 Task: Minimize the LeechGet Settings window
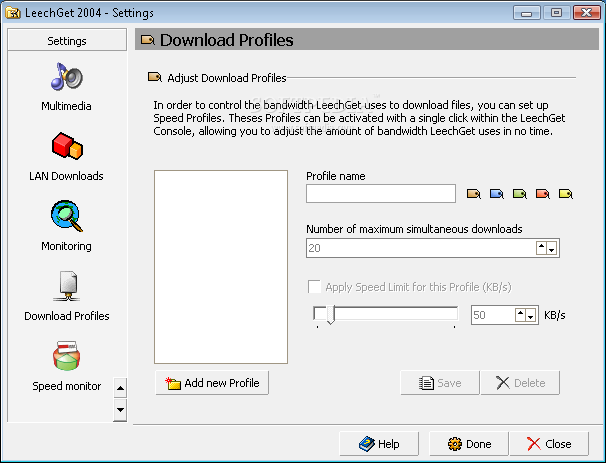coord(526,13)
